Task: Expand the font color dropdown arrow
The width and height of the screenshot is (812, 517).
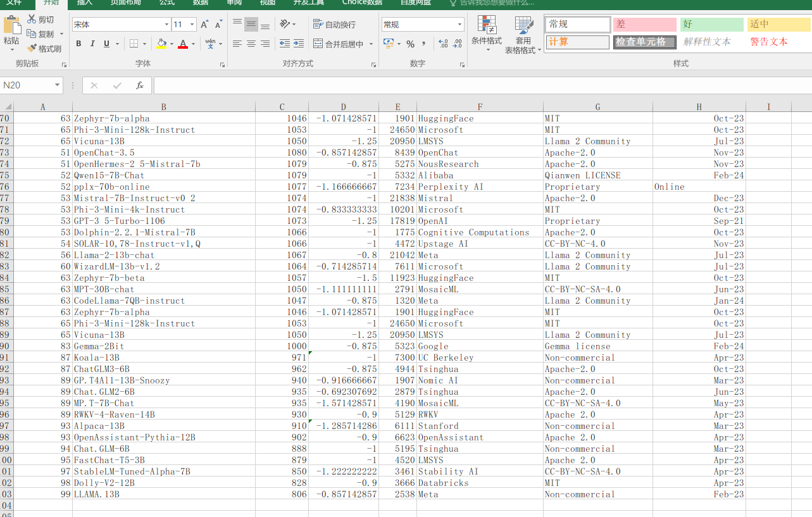Action: pos(194,44)
